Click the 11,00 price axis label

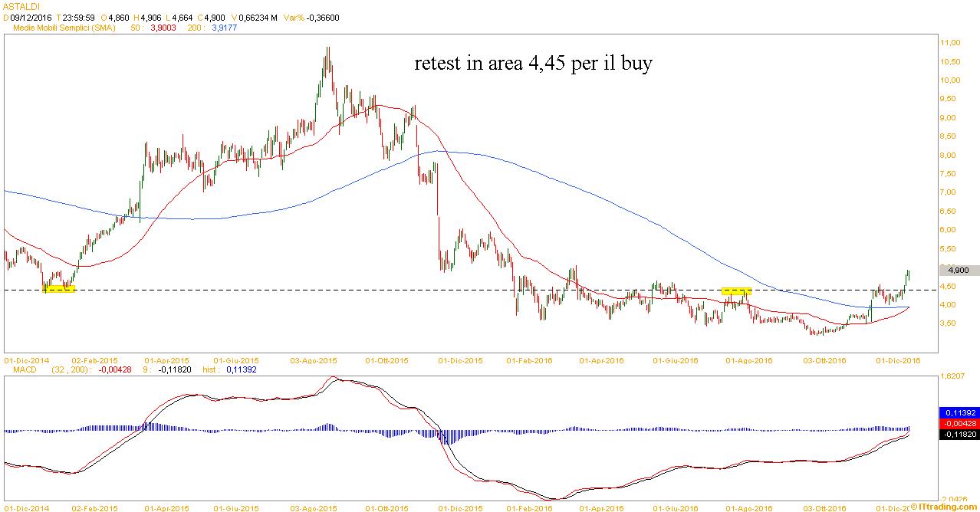coord(950,42)
